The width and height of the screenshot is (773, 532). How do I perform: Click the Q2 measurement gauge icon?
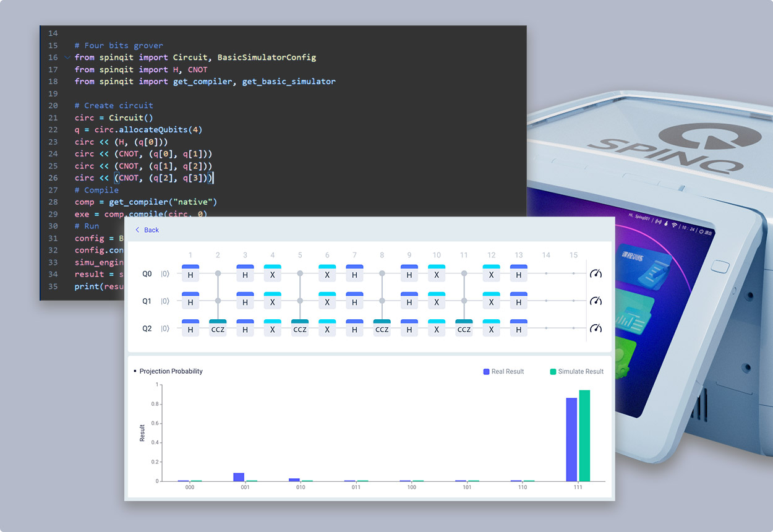coord(596,328)
